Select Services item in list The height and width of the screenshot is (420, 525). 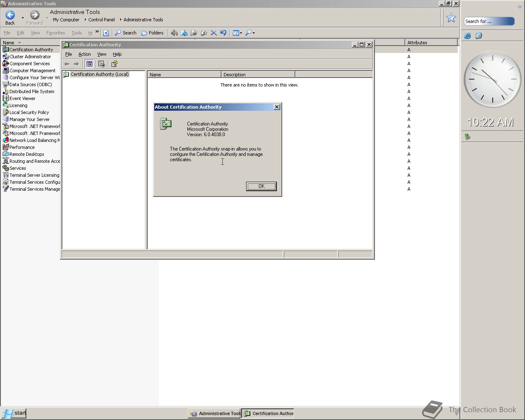point(18,168)
